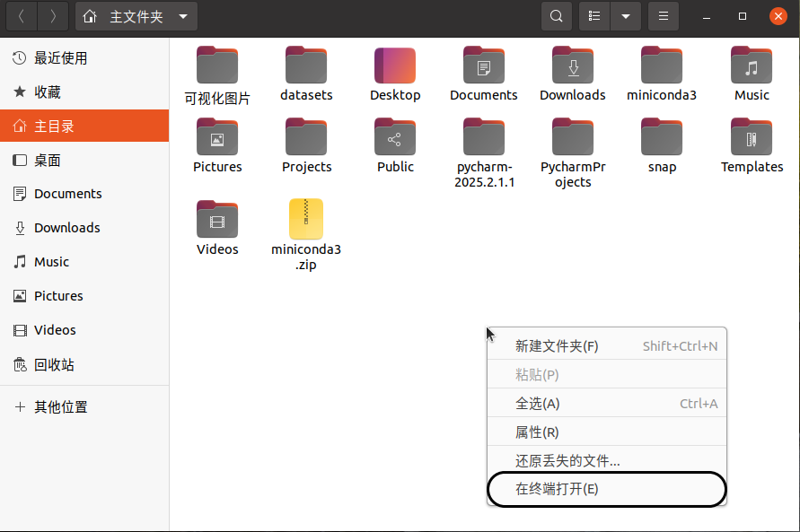Choose 全选(A) from context menu
This screenshot has width=800, height=532.
tap(607, 403)
